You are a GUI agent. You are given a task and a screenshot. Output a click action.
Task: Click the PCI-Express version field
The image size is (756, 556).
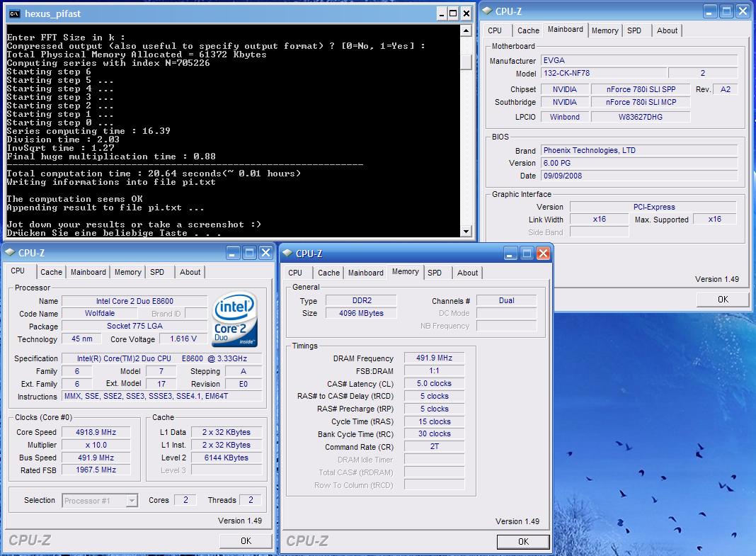(653, 207)
